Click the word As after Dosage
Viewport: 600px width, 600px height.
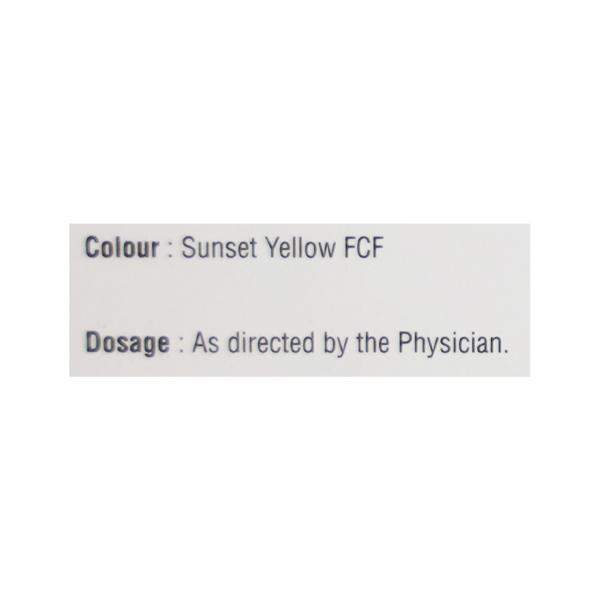click(x=204, y=343)
